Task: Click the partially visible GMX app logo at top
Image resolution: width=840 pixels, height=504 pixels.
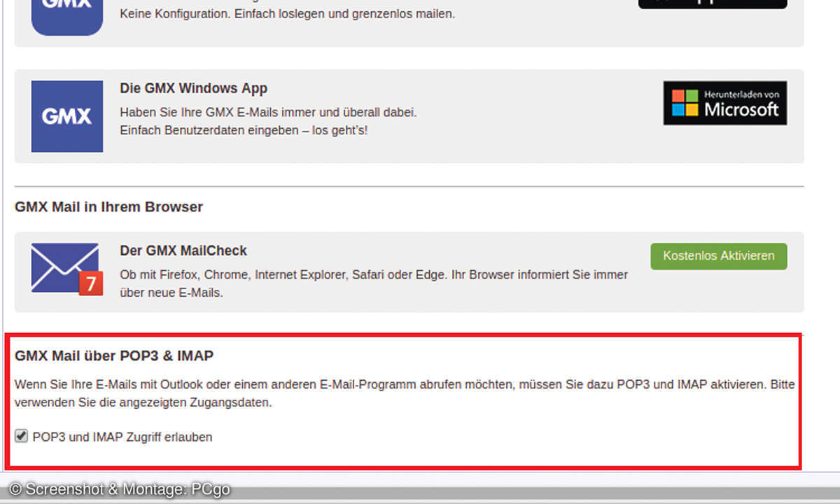Action: pyautogui.click(x=67, y=17)
